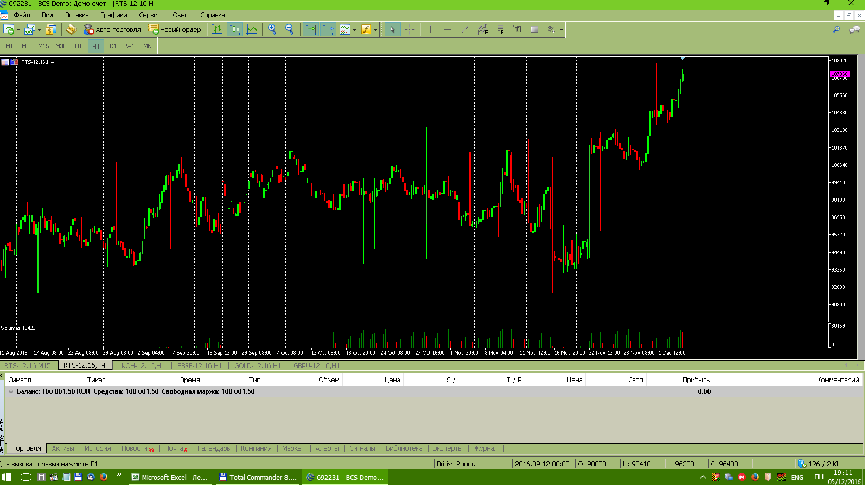Screen dimensions: 868x488
Task: Open the Файл menu
Action: [x=22, y=15]
